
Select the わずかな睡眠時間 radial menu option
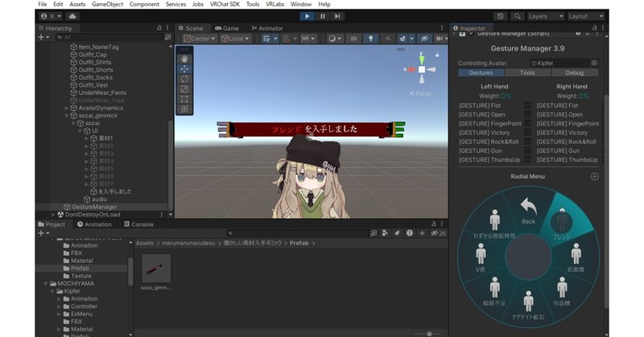(494, 224)
